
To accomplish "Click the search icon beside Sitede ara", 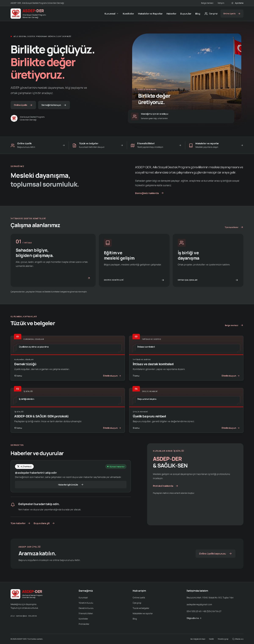I will tap(233, 639).
